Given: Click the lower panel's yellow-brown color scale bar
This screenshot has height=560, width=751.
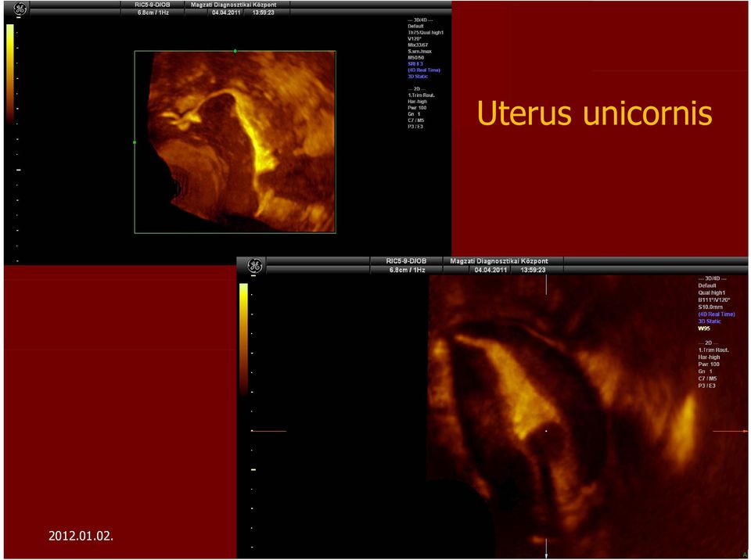Looking at the screenshot, I should (x=243, y=338).
